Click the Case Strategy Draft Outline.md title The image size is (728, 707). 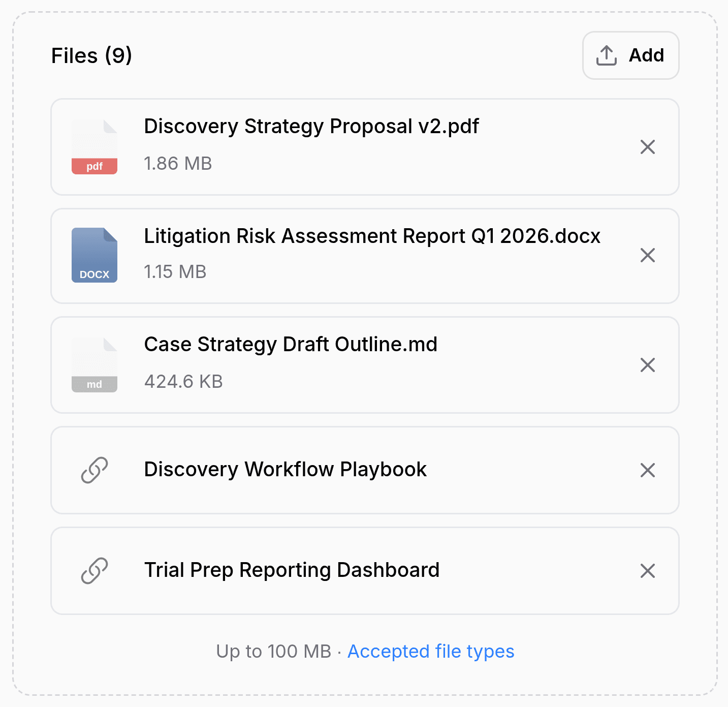tap(291, 345)
